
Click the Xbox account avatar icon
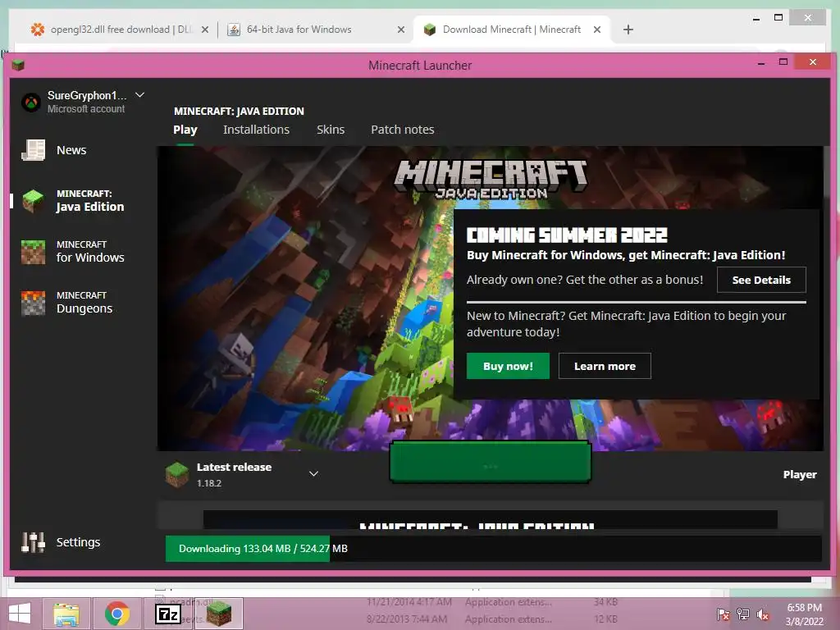(31, 102)
